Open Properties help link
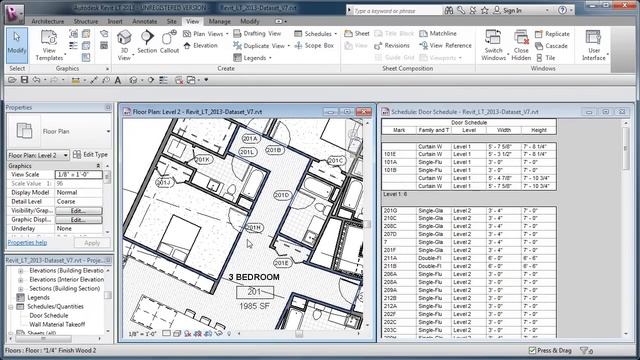 27,242
